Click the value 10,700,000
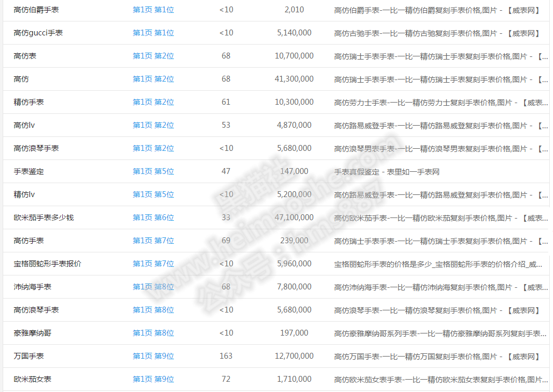 [294, 56]
